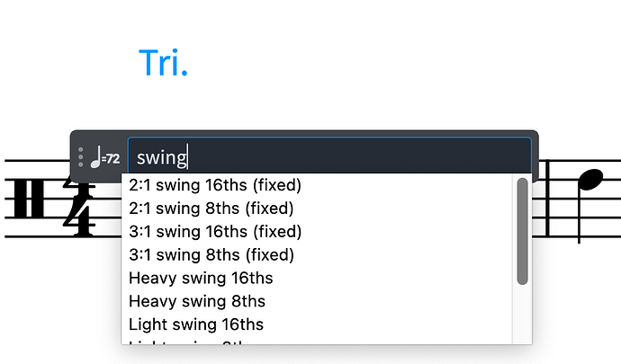
Task: Click the popover drag handle dots
Action: [81, 157]
